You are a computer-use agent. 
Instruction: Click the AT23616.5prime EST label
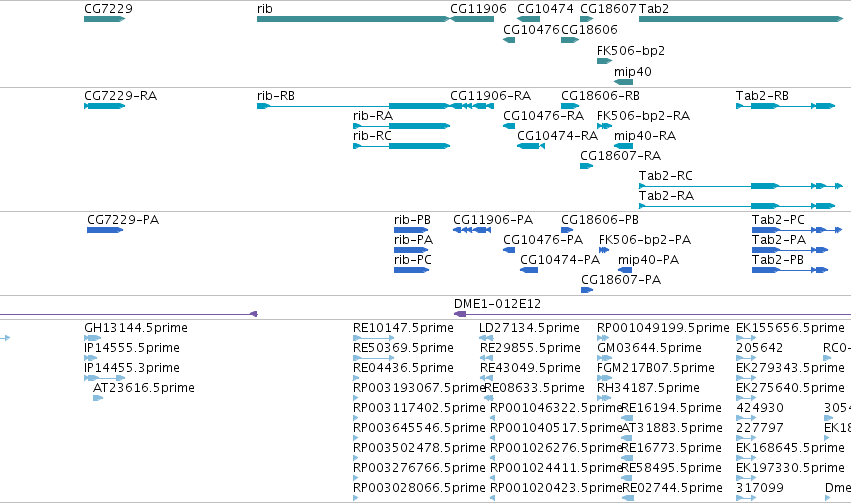(x=144, y=388)
